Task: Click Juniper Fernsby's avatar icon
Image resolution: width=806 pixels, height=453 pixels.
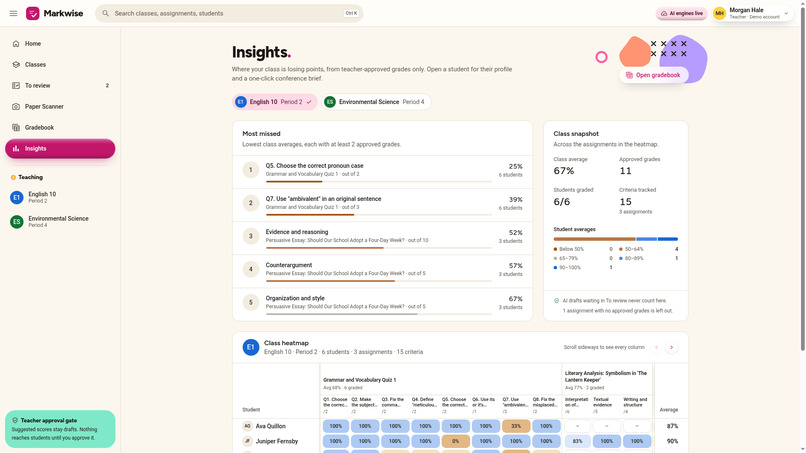Action: click(x=247, y=441)
